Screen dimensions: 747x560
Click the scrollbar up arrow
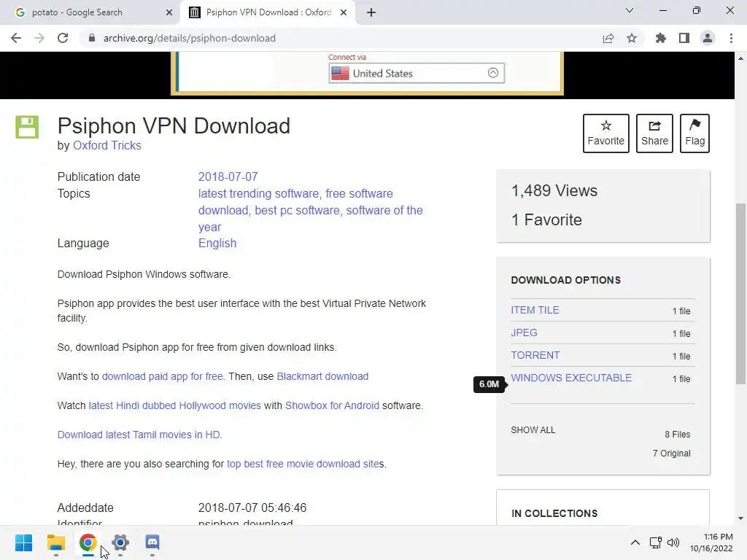click(x=740, y=58)
